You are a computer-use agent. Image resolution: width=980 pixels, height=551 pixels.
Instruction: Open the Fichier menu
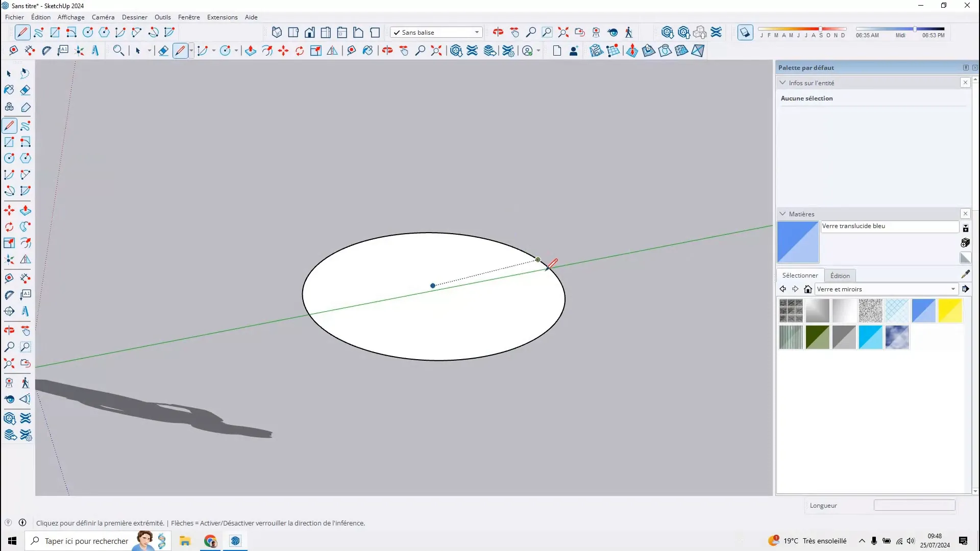click(x=14, y=17)
